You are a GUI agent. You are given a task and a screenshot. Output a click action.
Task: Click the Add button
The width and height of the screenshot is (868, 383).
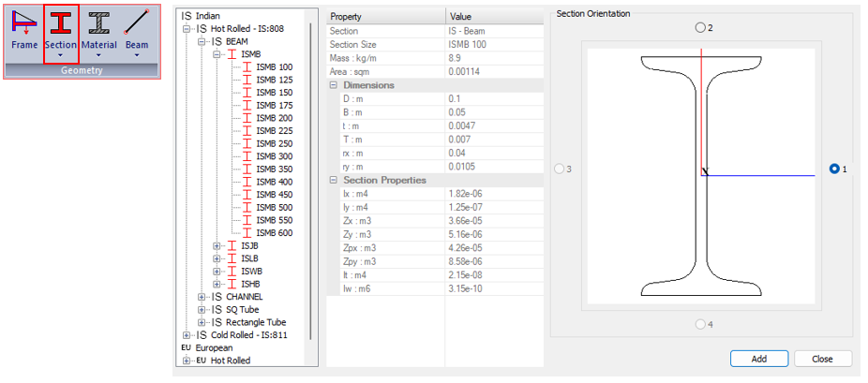point(758,359)
